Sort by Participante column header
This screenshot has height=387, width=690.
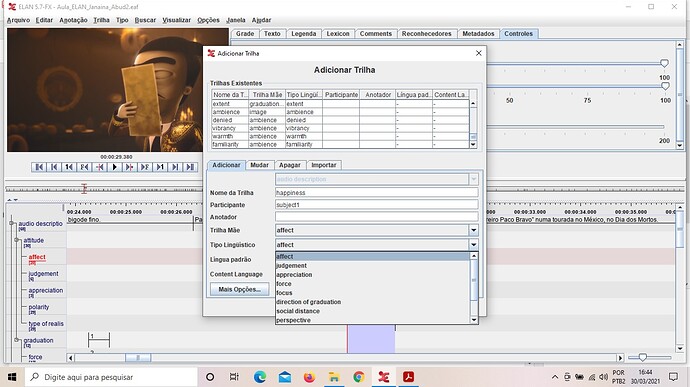click(341, 95)
